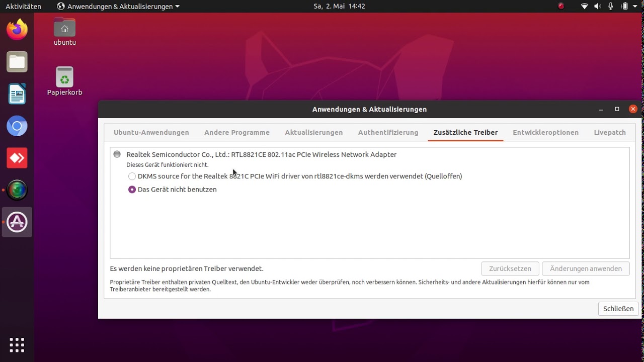Close the Anwendungen & Aktualisierungen window

[x=633, y=109]
